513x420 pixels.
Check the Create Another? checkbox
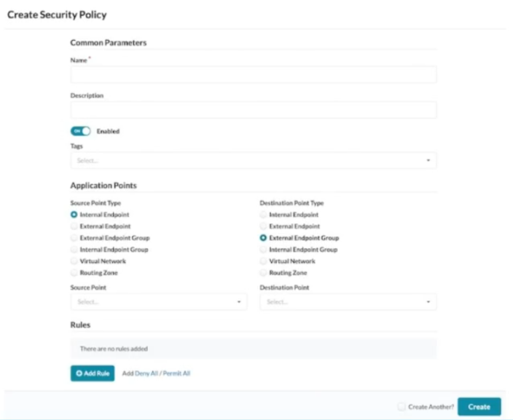[x=402, y=407]
